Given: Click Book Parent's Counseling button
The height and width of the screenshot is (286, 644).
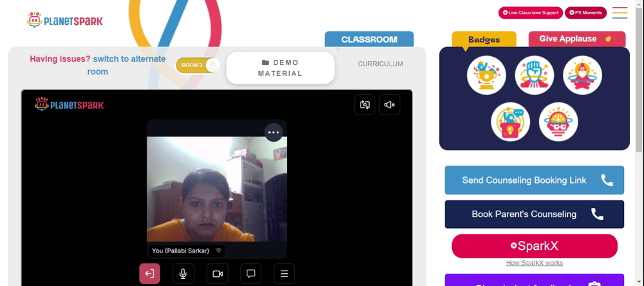Looking at the screenshot, I should pyautogui.click(x=535, y=214).
